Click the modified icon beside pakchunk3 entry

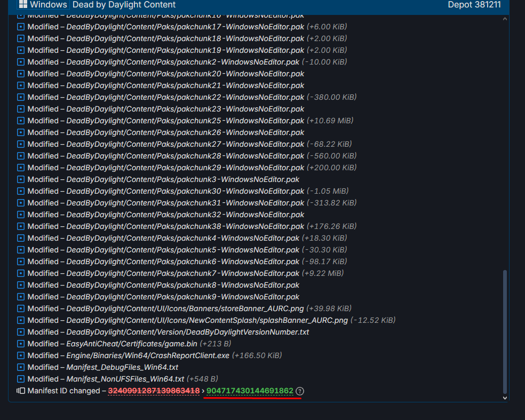pyautogui.click(x=21, y=179)
